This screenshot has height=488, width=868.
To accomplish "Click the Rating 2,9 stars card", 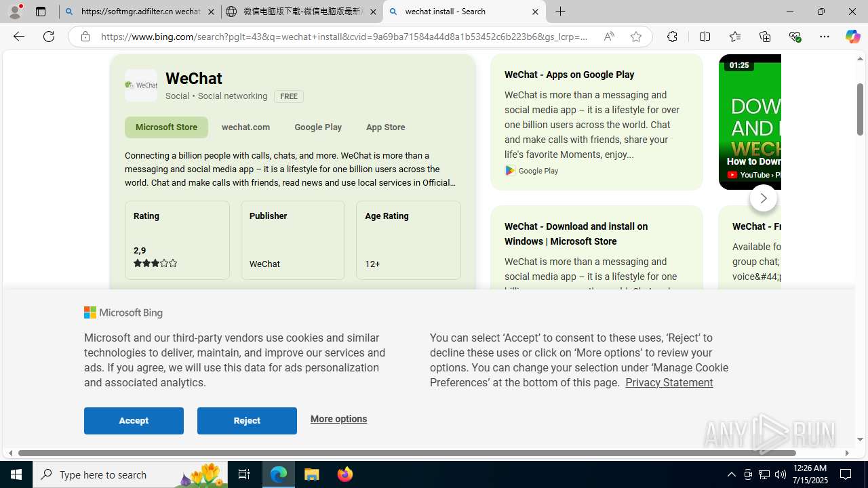I will click(177, 240).
